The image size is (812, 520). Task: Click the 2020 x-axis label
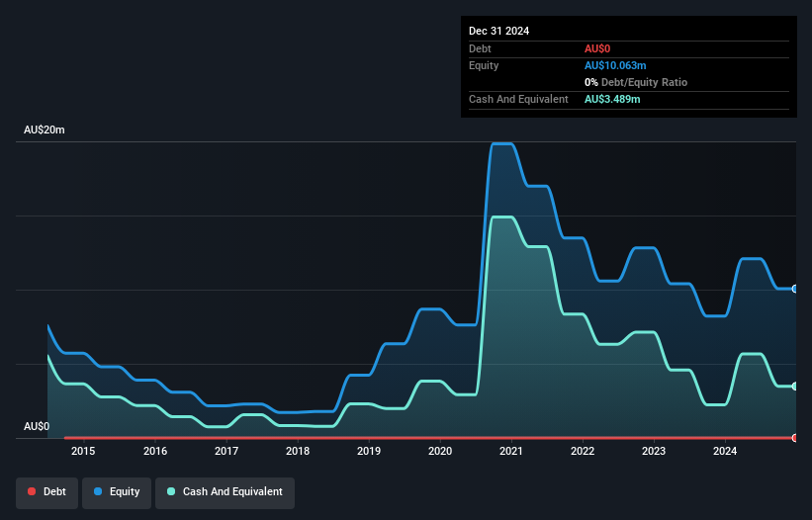click(440, 451)
